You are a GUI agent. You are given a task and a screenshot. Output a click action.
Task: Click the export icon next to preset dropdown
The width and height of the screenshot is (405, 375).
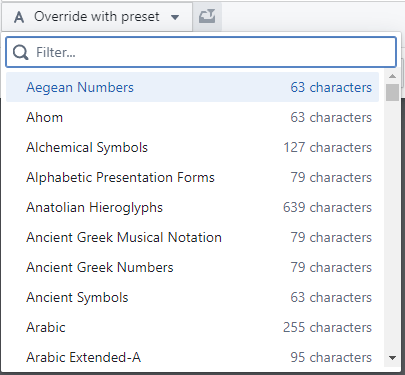[207, 16]
